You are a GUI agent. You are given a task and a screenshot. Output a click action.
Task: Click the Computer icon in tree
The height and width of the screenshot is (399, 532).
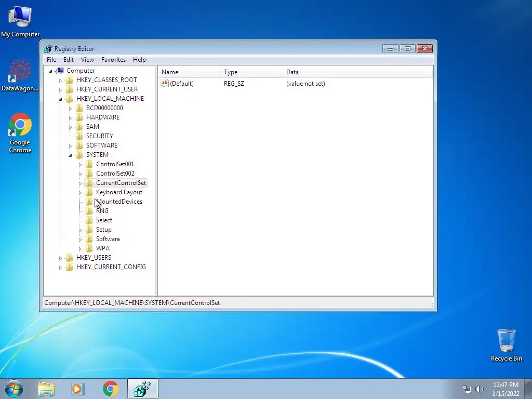point(60,71)
